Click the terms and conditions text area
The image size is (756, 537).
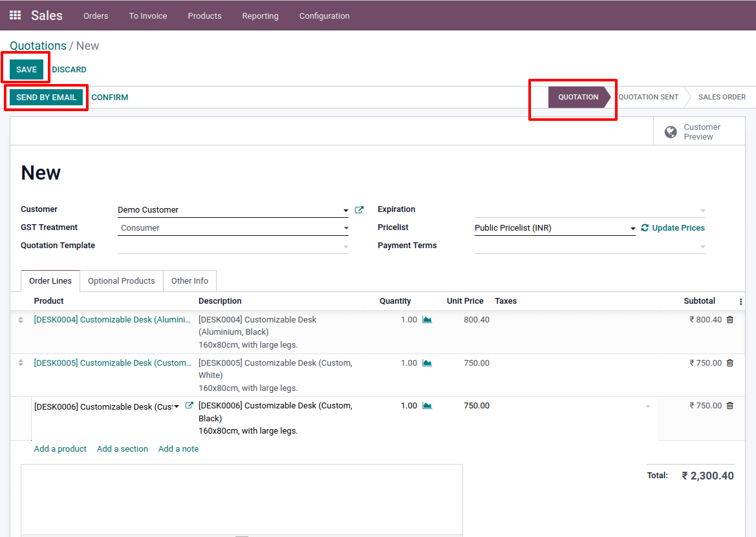241,498
